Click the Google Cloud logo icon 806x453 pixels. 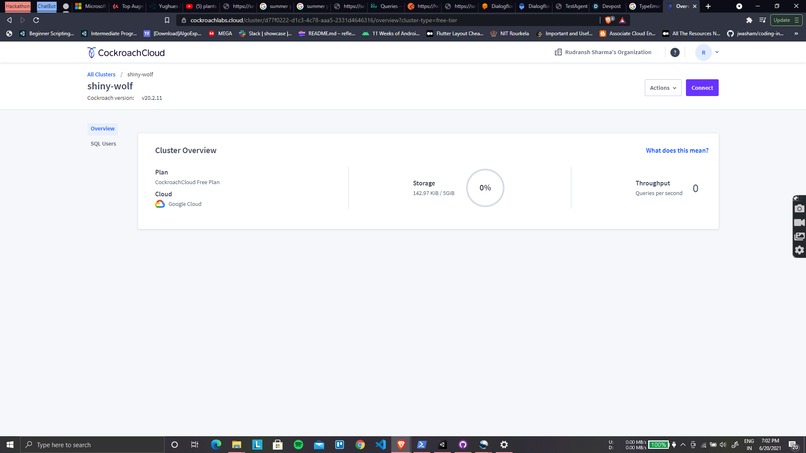click(160, 204)
